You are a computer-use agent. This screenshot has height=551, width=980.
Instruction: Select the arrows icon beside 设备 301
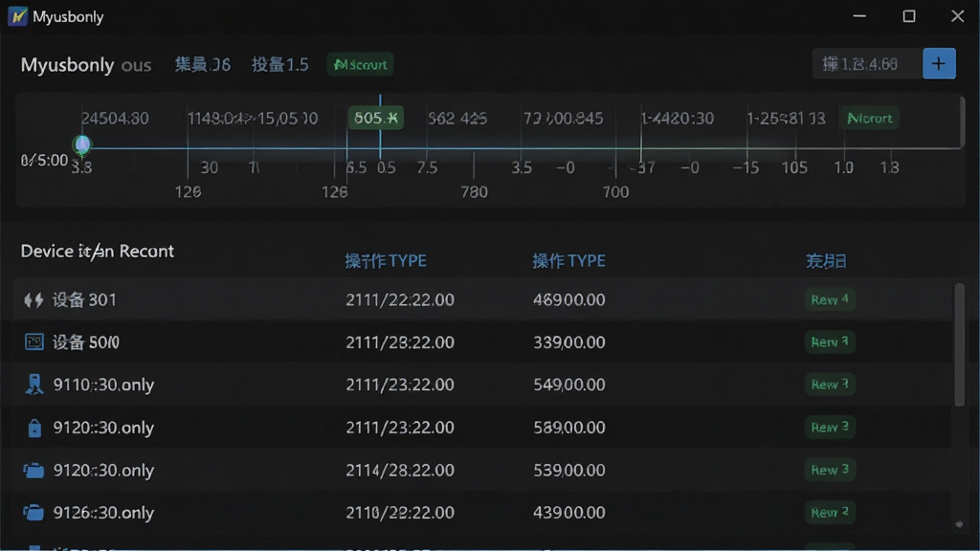[x=33, y=299]
